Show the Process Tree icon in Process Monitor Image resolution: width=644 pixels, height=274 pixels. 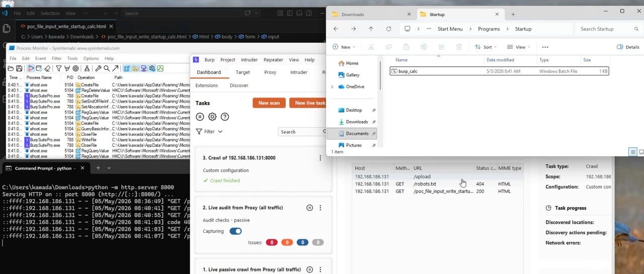tap(87, 68)
